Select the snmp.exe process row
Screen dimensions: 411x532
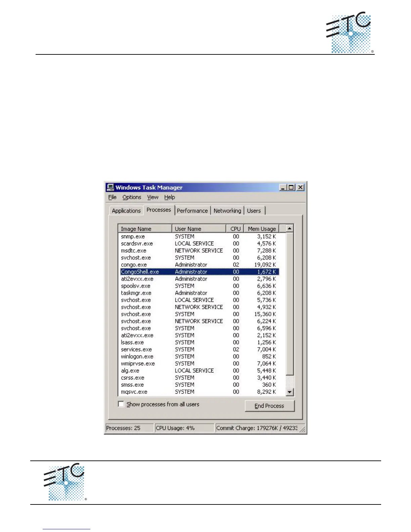click(199, 236)
